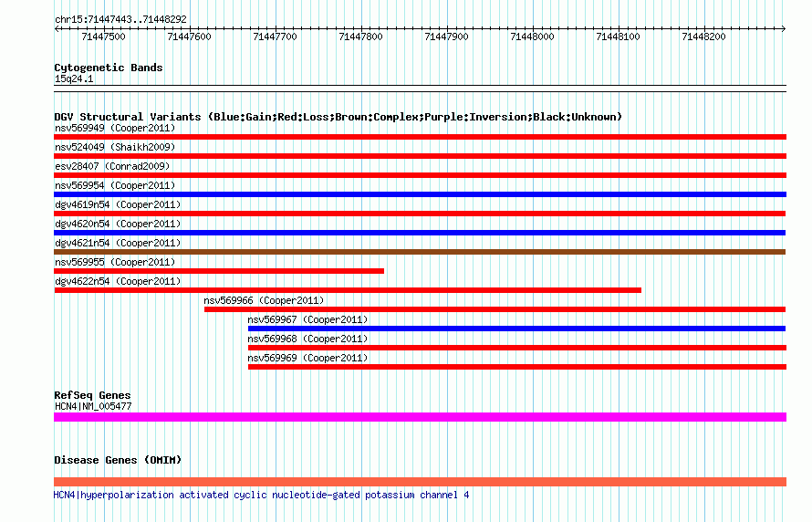Select the red bar under dgv4622n54
The image size is (812, 522).
(x=348, y=290)
